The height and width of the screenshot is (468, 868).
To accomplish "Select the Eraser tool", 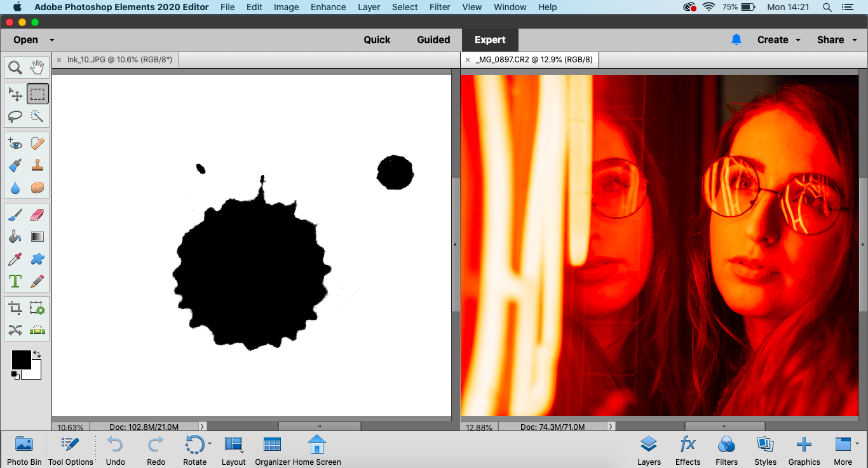I will point(37,215).
